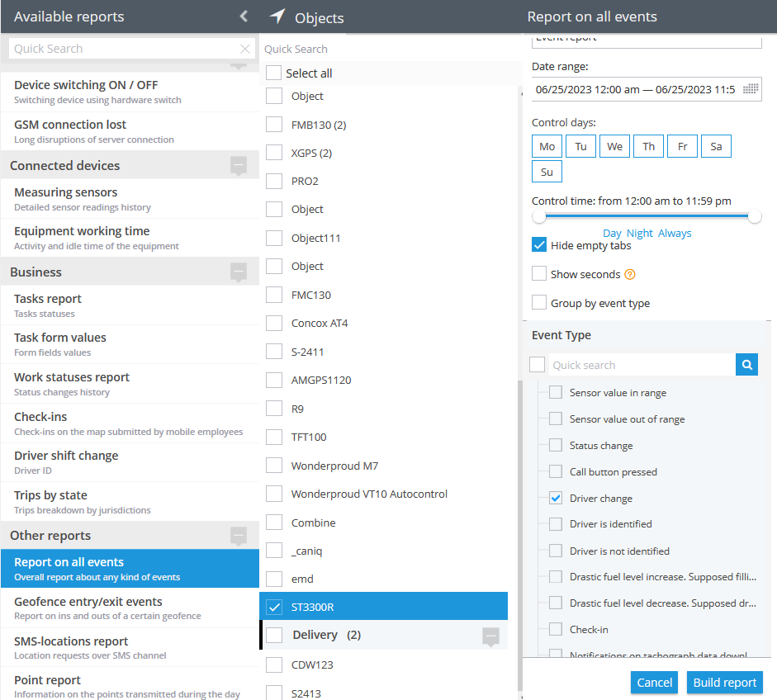Open the Check-ins report

130,423
